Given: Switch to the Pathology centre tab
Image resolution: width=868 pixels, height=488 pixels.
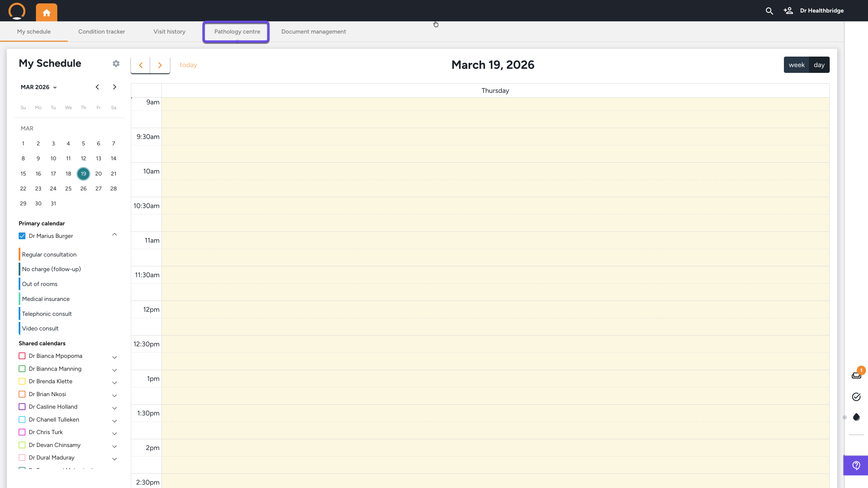Looking at the screenshot, I should point(237,32).
